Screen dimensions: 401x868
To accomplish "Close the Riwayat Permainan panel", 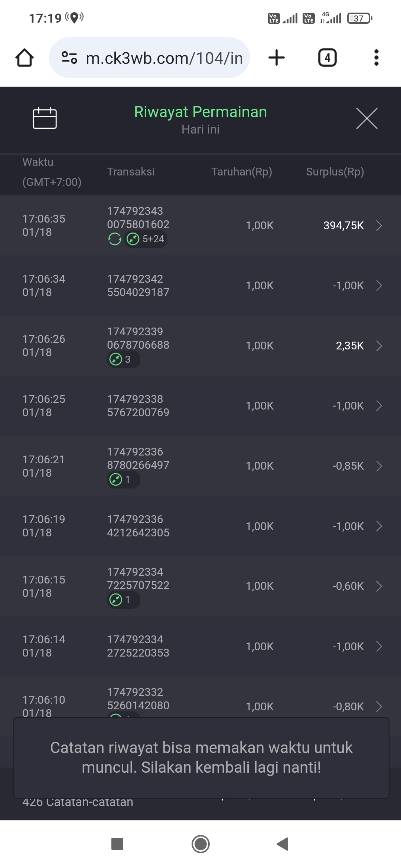I will point(366,119).
